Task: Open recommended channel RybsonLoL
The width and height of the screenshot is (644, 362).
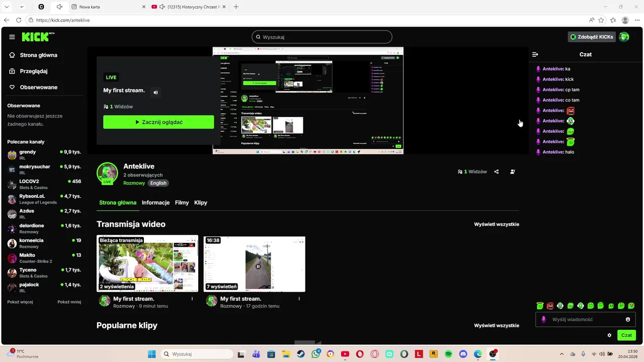Action: pyautogui.click(x=44, y=199)
